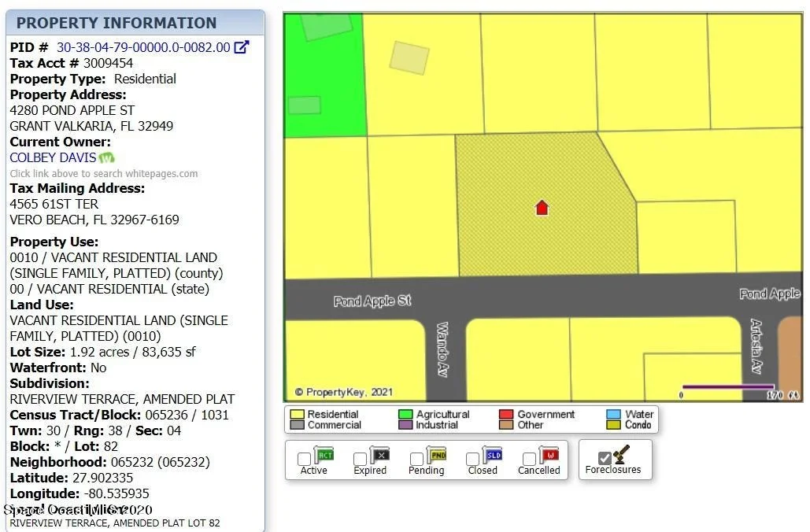The image size is (810, 532).
Task: Click the Foreclosures gavel icon
Action: [621, 453]
